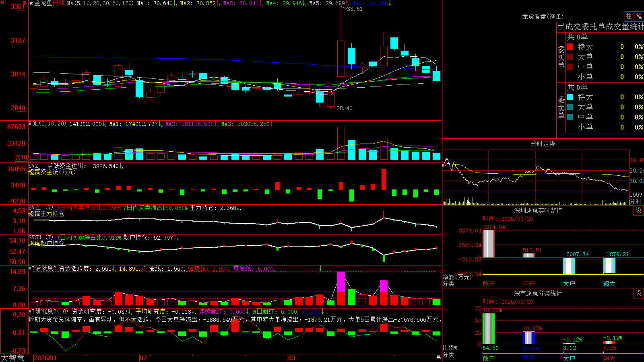The image size is (644, 362).
Task: Click the 28.40 low price label
Action: pyautogui.click(x=344, y=108)
